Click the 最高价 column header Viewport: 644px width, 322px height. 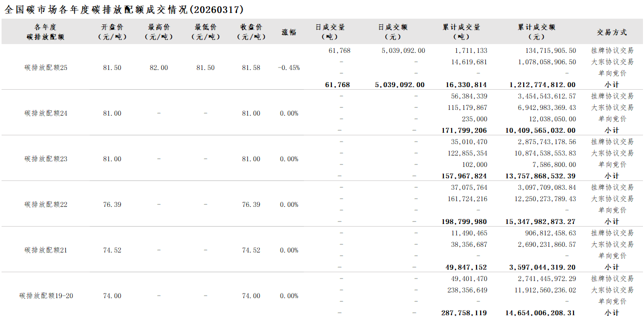(159, 32)
